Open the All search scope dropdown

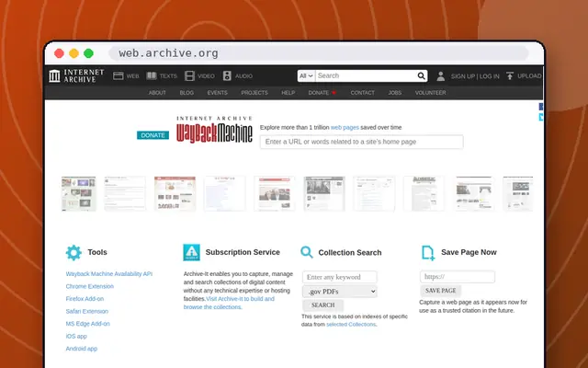tap(306, 75)
